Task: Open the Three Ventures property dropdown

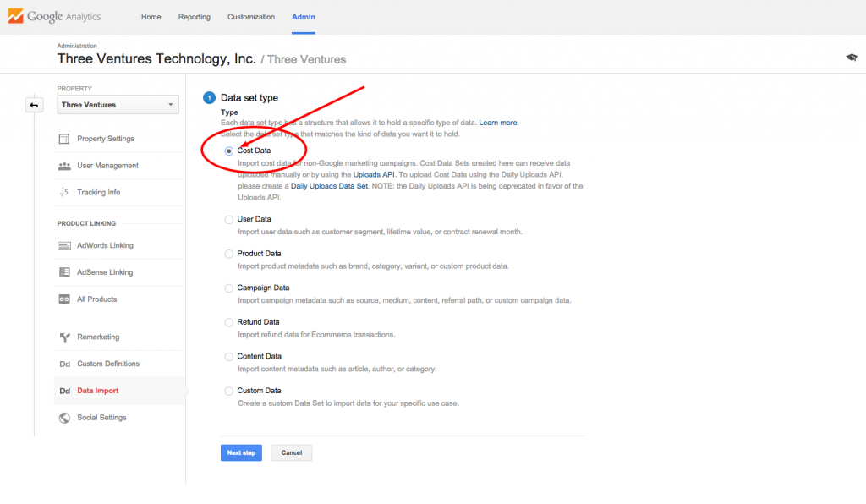Action: [x=118, y=105]
